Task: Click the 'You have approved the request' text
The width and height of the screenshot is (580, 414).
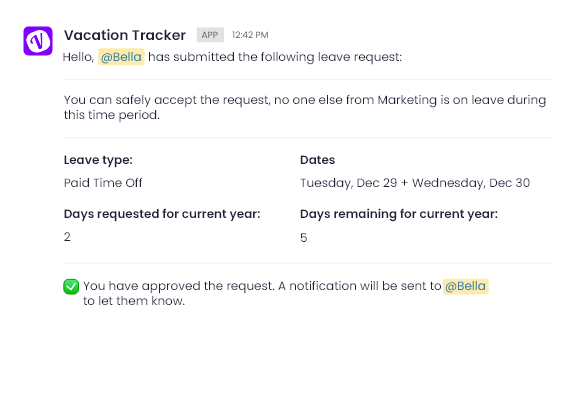Action: (179, 286)
